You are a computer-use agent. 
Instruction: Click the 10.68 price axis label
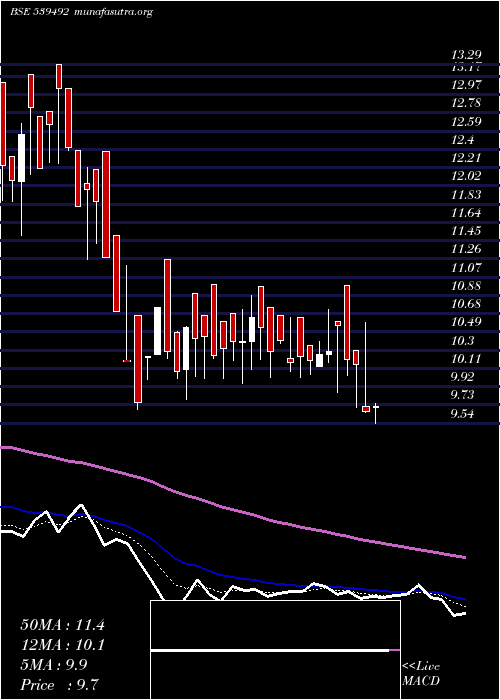[x=466, y=304]
